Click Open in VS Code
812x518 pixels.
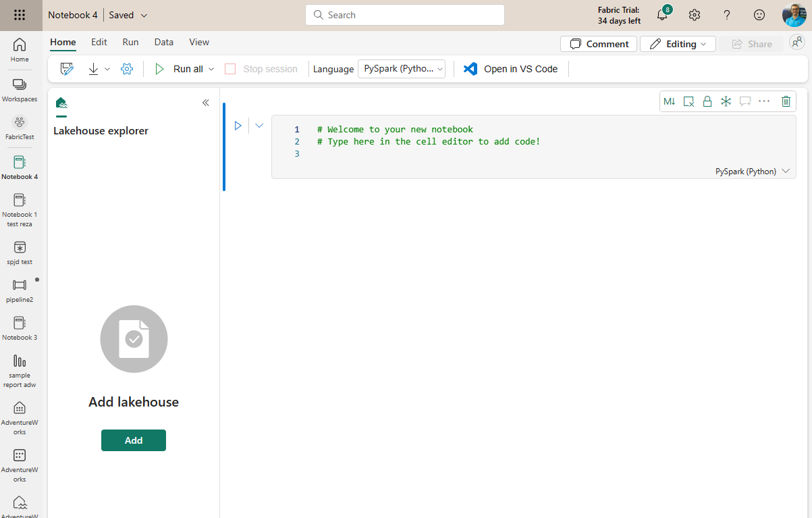click(511, 69)
